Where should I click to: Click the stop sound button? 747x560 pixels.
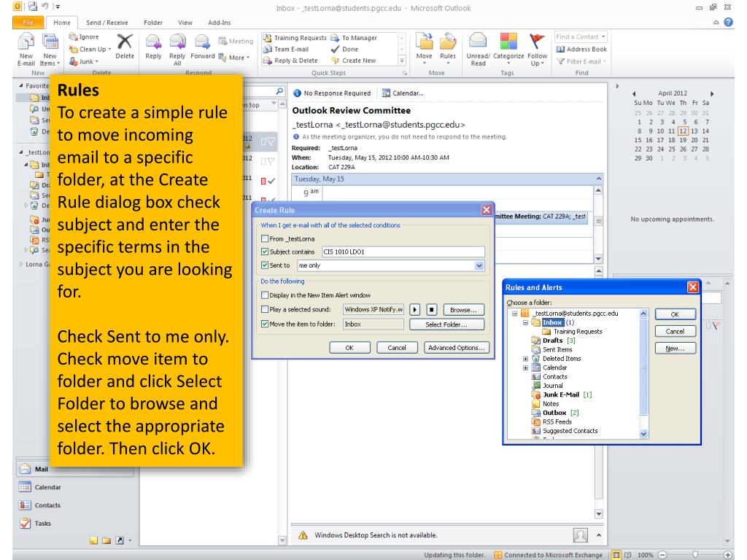(432, 309)
